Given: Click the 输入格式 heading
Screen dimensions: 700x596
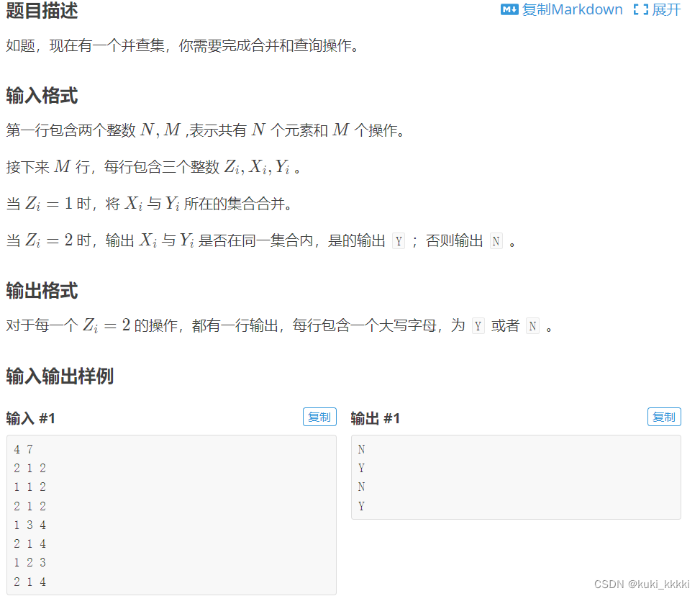Looking at the screenshot, I should tap(42, 96).
